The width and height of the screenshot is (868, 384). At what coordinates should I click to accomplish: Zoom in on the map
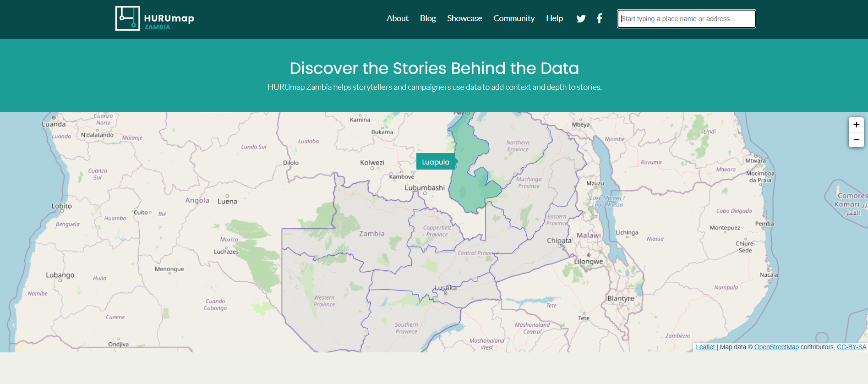click(856, 125)
